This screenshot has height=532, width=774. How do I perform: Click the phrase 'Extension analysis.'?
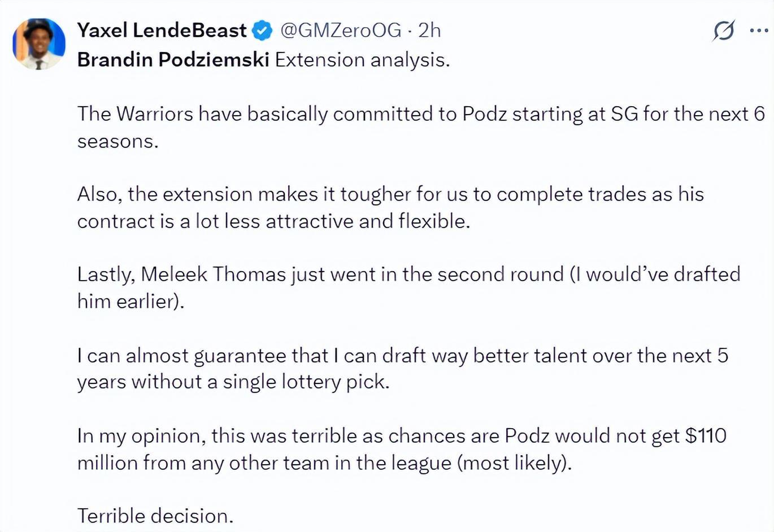[362, 59]
